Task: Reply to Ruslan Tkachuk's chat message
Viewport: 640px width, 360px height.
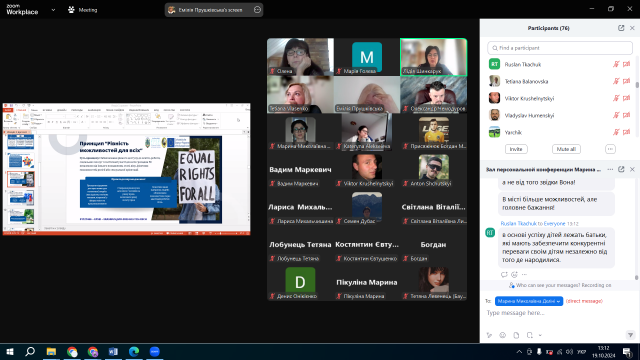Action: pos(504,275)
